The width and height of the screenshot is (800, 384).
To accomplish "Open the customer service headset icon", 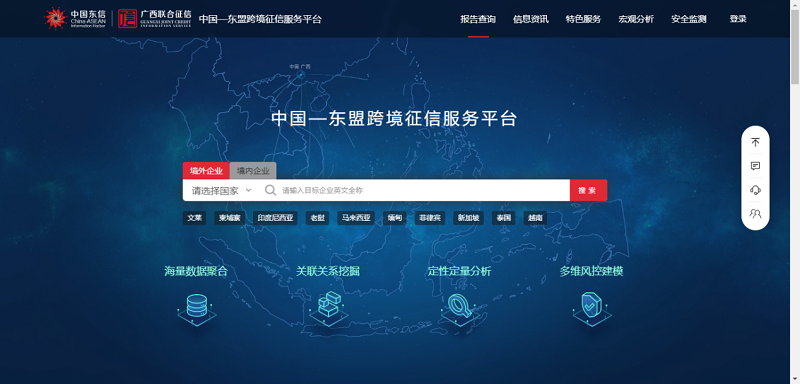I will point(755,190).
